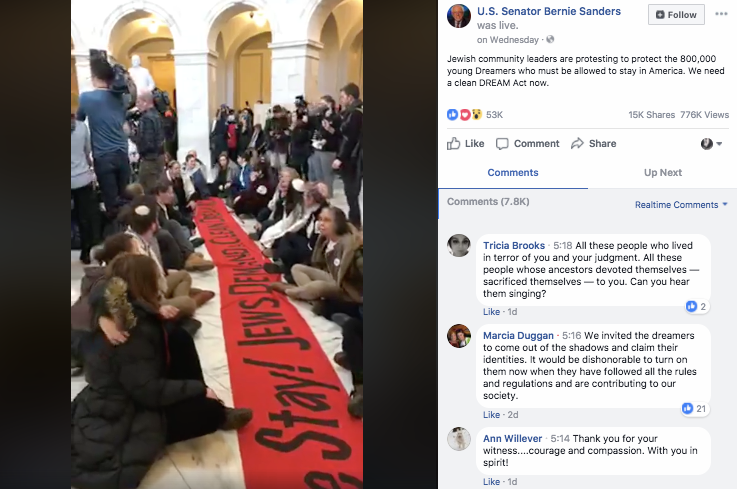
Task: Click Like under Ann Willever's comment
Action: pyautogui.click(x=491, y=481)
